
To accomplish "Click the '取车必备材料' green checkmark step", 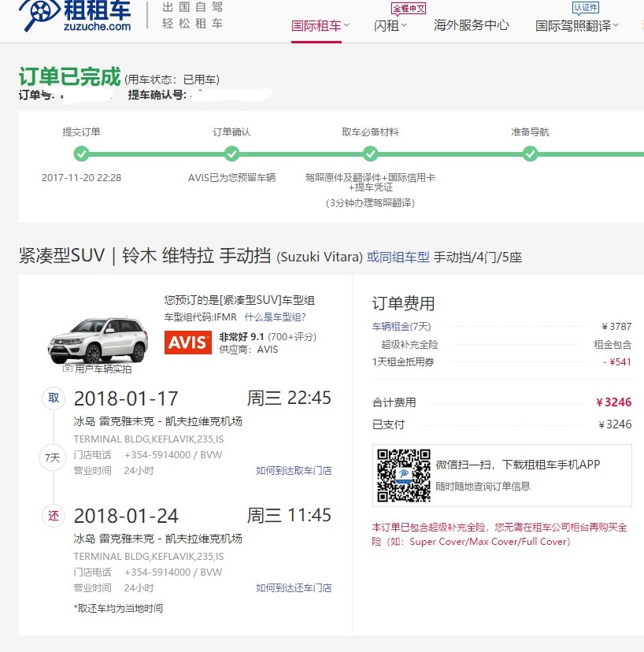I will (370, 154).
